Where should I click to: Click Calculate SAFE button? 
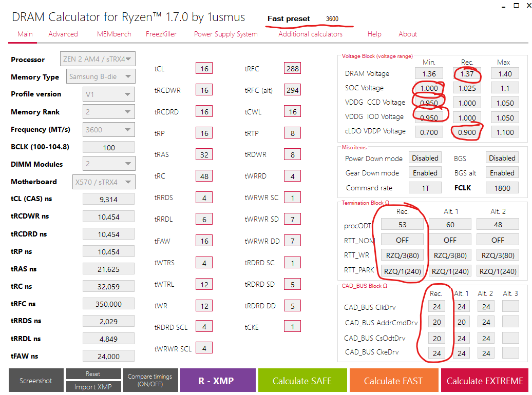pos(302,381)
